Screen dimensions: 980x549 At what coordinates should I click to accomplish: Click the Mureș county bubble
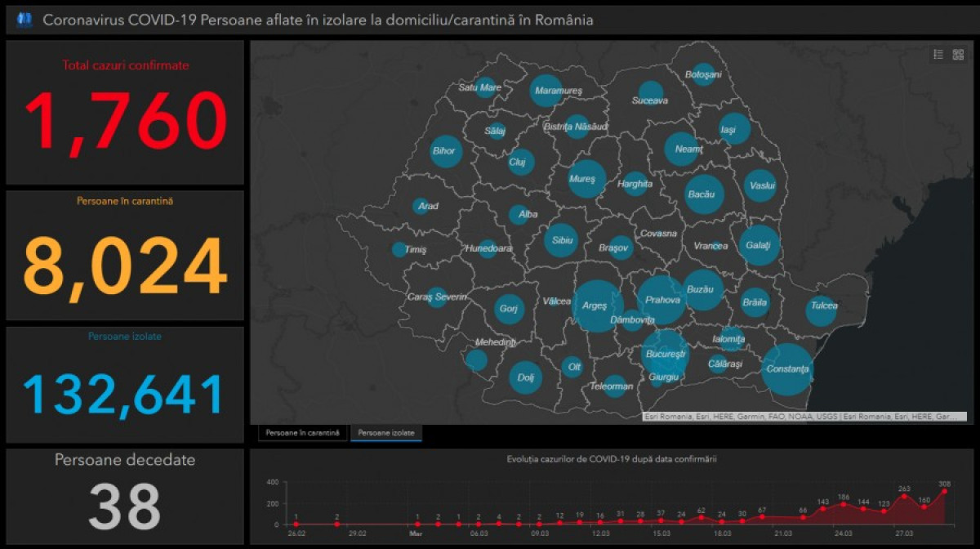[586, 178]
